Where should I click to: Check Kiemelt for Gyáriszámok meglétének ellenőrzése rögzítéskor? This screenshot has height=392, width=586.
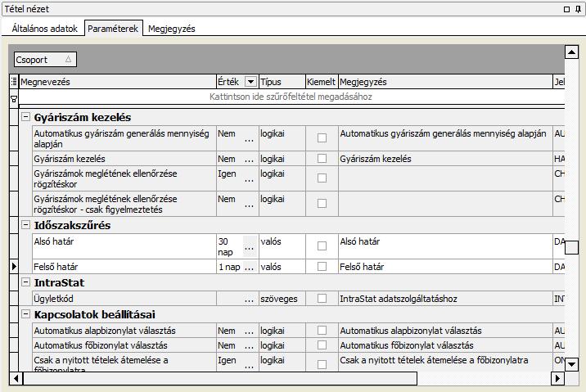click(322, 178)
